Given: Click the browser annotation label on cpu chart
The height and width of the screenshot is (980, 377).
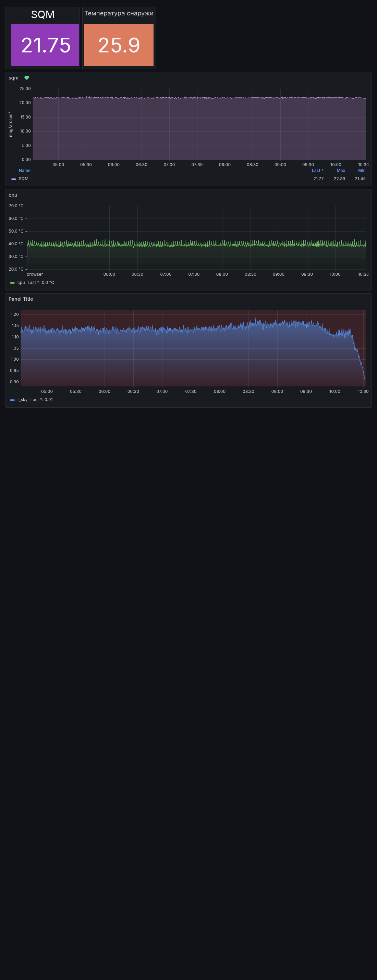Looking at the screenshot, I should point(35,274).
